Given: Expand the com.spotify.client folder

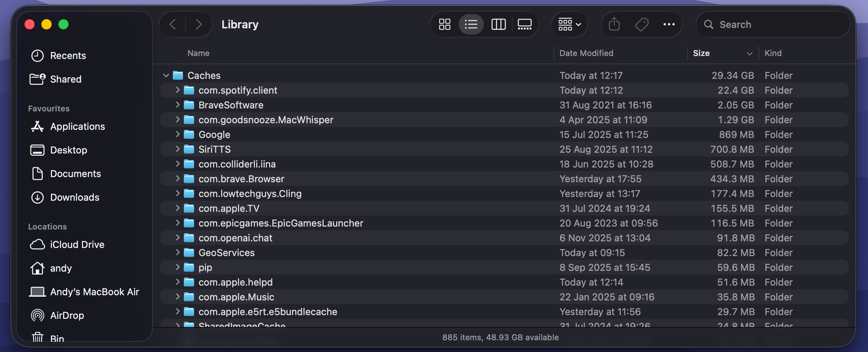Looking at the screenshot, I should [x=178, y=90].
